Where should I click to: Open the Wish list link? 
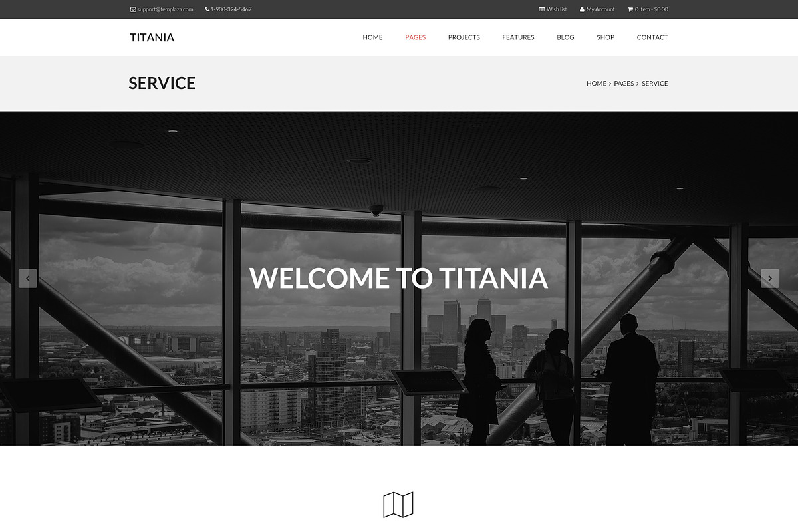coord(557,9)
